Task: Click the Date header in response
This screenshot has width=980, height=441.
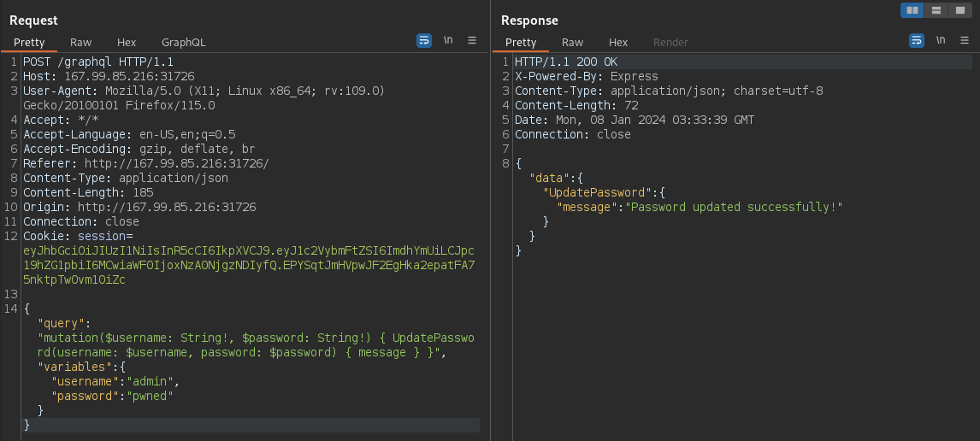Action: [635, 120]
